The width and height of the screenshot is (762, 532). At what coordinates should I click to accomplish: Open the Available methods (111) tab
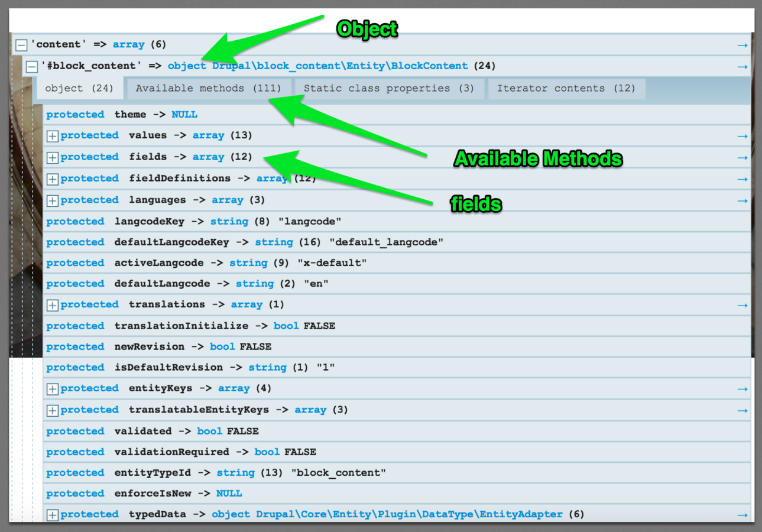click(x=209, y=89)
